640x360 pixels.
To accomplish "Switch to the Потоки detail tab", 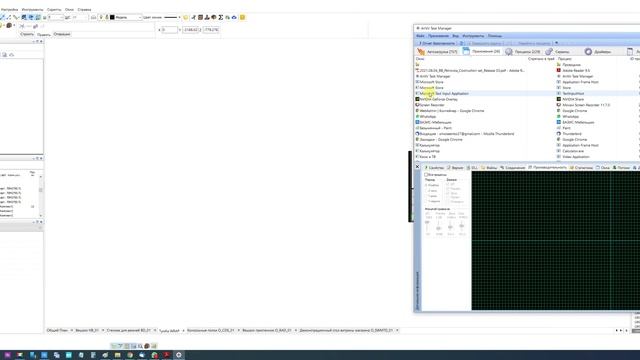I will click(621, 168).
